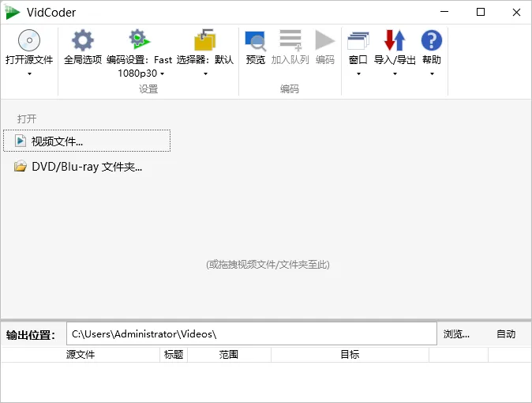Click the 全局选项 label
The width and height of the screenshot is (532, 403).
[x=83, y=60]
